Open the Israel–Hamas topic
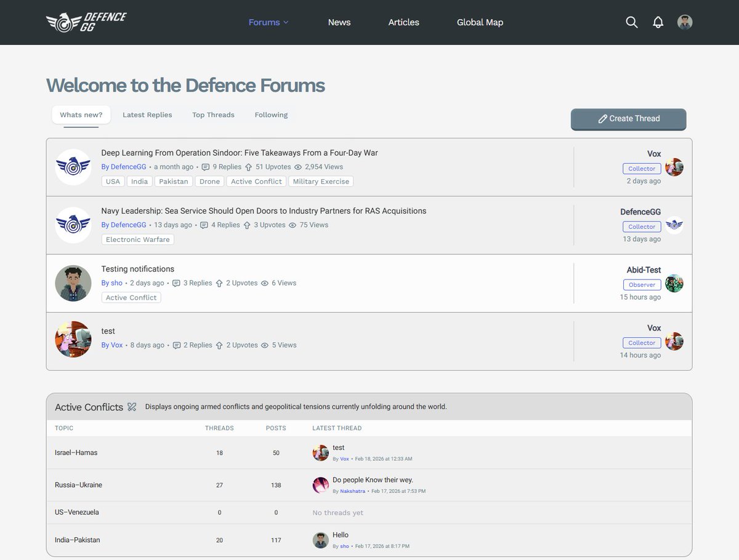The height and width of the screenshot is (560, 739). pos(76,452)
